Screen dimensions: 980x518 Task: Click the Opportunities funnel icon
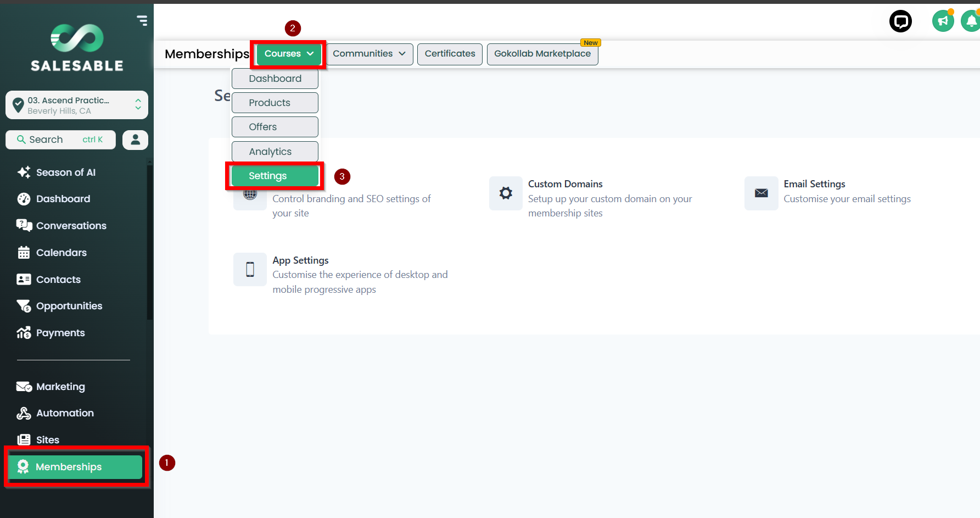24,306
